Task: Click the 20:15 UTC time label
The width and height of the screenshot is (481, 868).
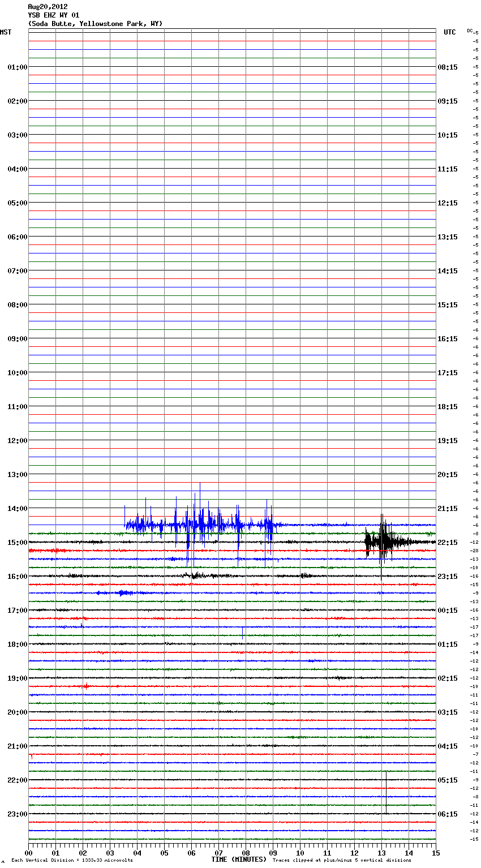Action: coord(448,475)
